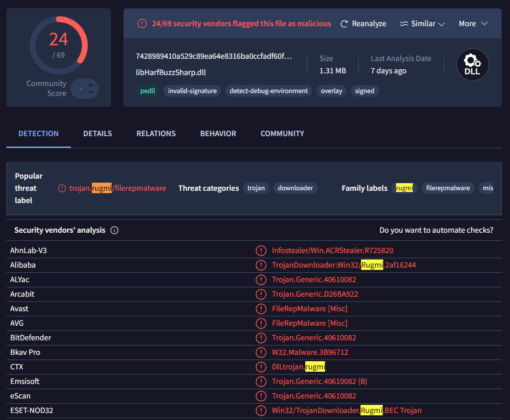This screenshot has height=420, width=510.
Task: Click the Similar approximate-equal icon
Action: 404,24
